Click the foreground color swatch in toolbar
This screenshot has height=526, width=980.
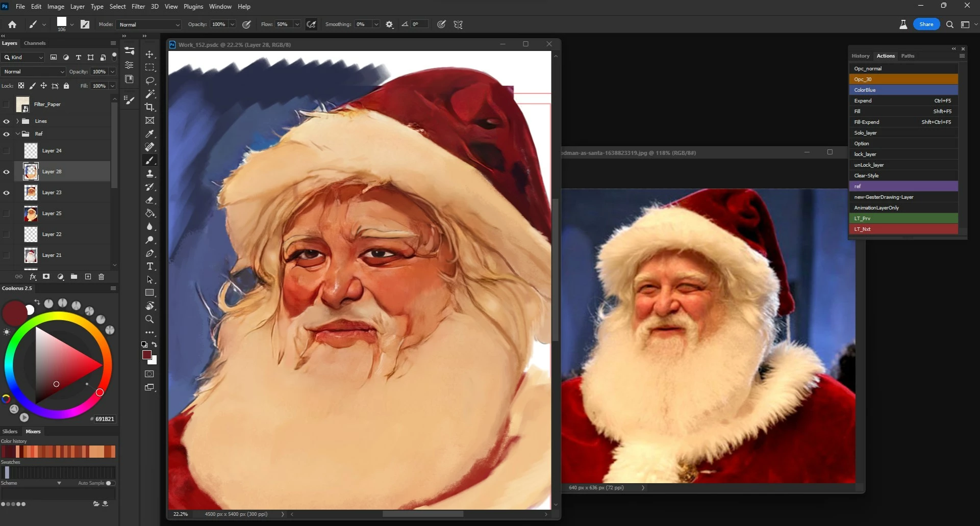pyautogui.click(x=147, y=355)
